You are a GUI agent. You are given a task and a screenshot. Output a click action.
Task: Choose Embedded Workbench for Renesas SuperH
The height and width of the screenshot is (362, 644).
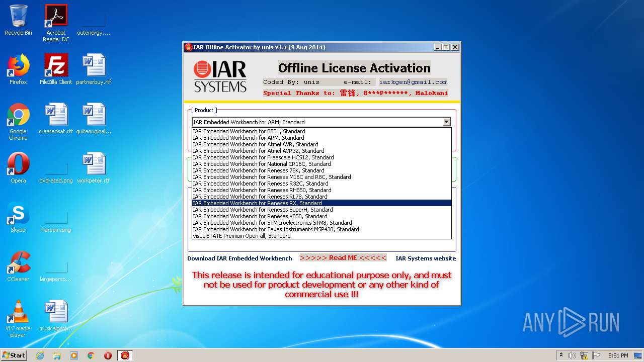tap(321, 210)
